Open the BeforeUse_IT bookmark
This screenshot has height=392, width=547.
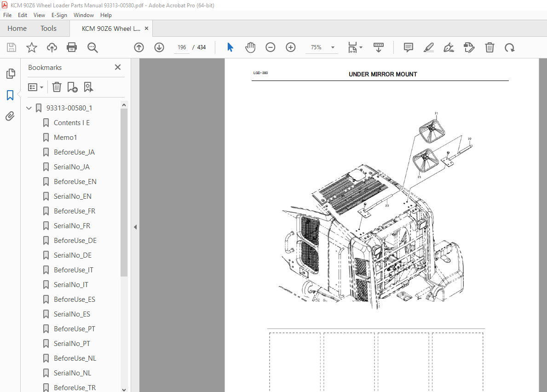click(x=73, y=270)
